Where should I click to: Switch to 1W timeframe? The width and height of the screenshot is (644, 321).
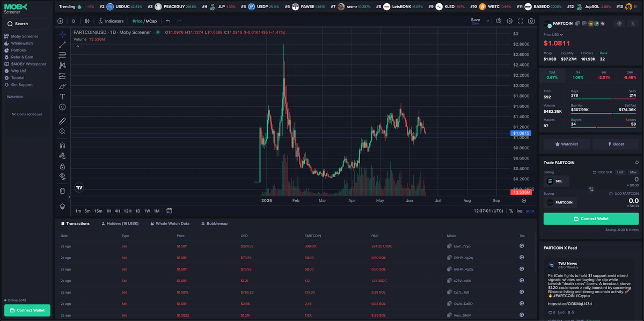[x=147, y=211]
